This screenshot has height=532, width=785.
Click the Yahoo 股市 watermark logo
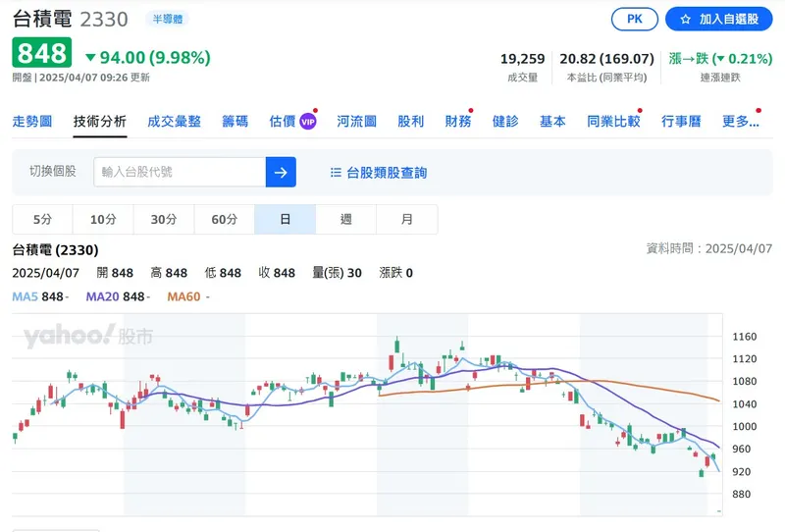point(88,337)
